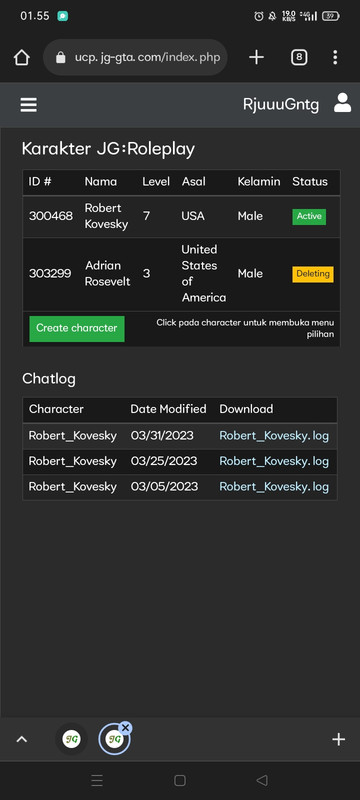Click the 03/05/2023 date cell

coord(164,487)
